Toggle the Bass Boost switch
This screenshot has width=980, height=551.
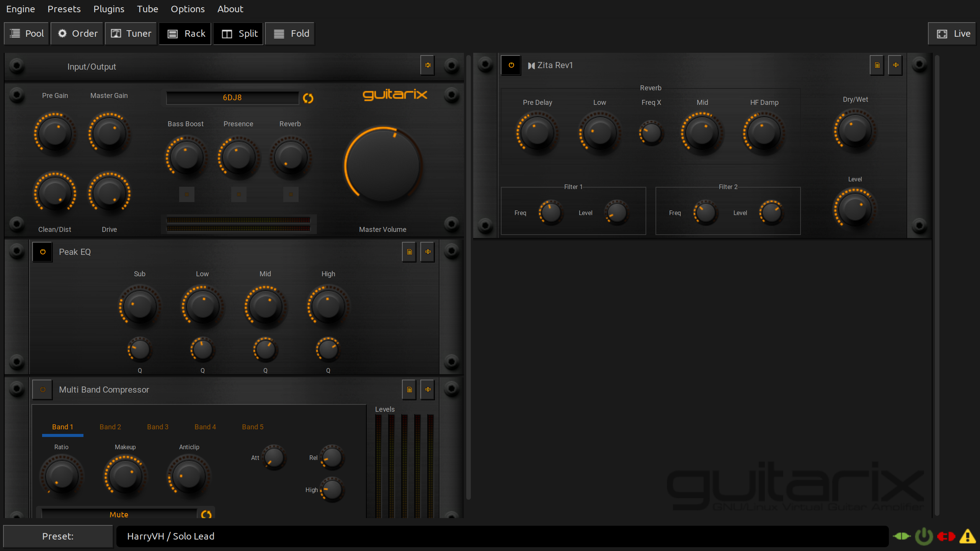[187, 194]
